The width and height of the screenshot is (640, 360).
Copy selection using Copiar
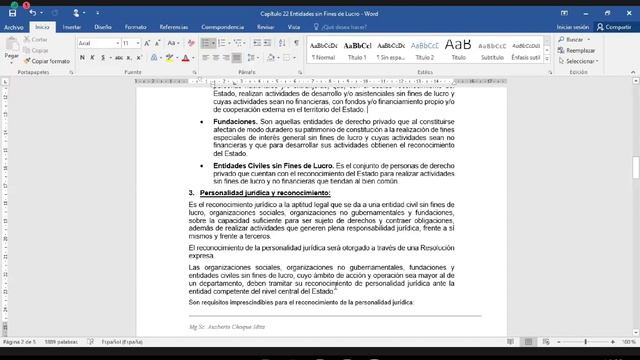pyautogui.click(x=36, y=50)
